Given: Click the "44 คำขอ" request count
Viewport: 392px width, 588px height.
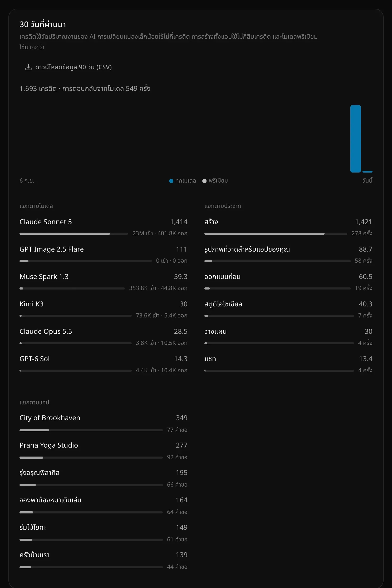Looking at the screenshot, I should 177,567.
